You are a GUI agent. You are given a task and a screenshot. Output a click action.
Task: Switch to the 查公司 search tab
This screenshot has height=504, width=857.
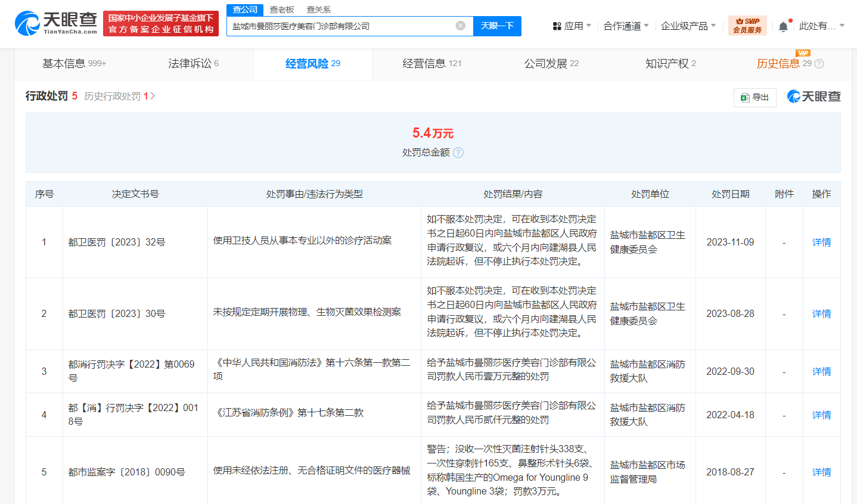tap(245, 10)
